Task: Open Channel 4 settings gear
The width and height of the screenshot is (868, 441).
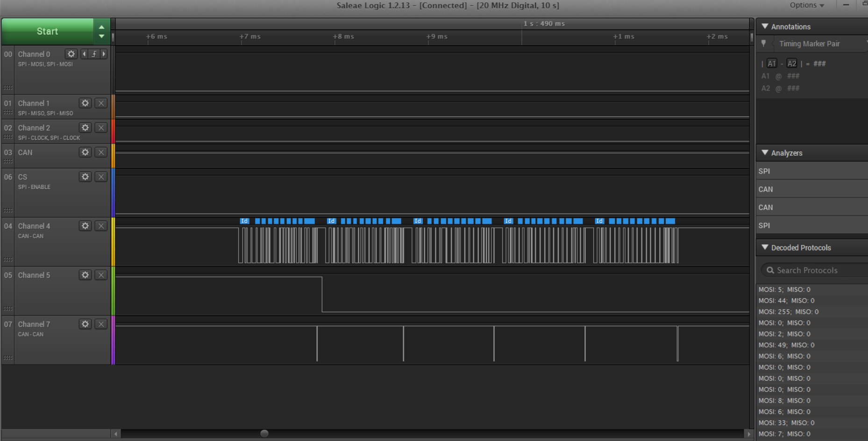Action: click(85, 226)
